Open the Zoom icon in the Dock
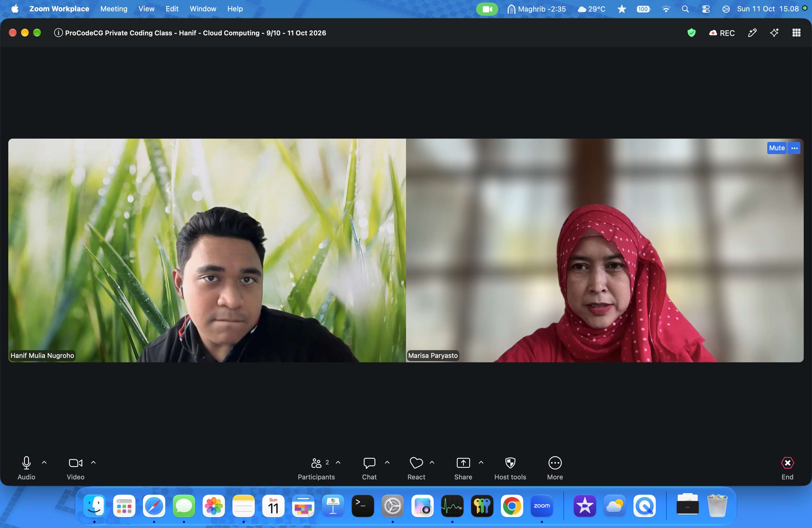The height and width of the screenshot is (528, 812). 542,506
